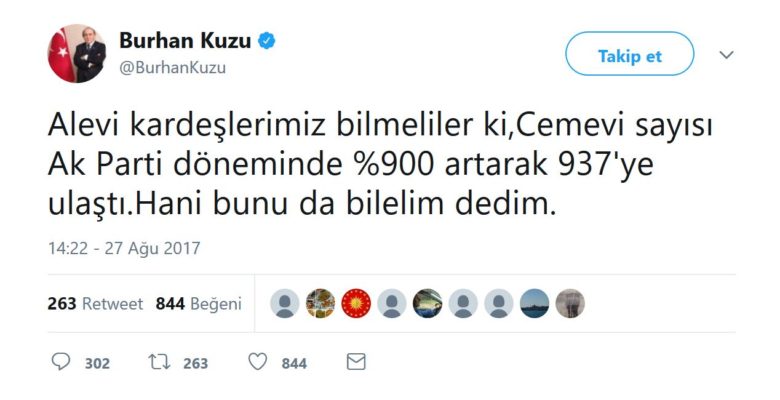Open the tweet timestamp 14:22 - 27 Ağu 2017
Viewport: 780px width, 400px height.
(x=124, y=248)
